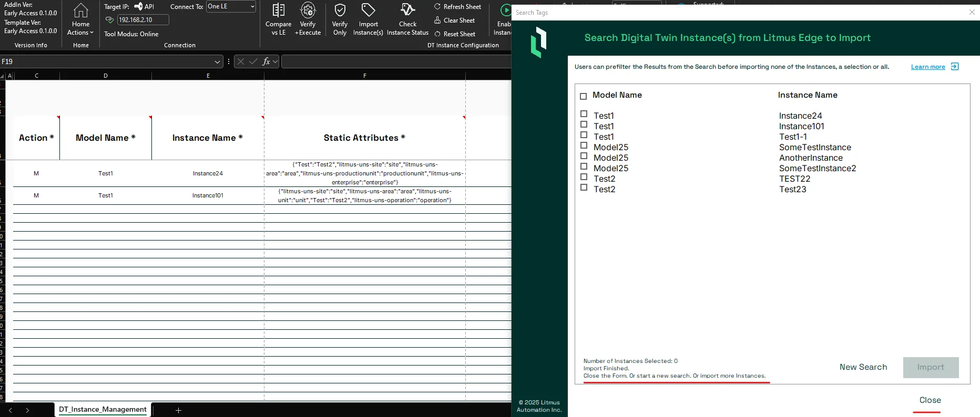Viewport: 980px width, 417px height.
Task: Click Check Instance Status icon
Action: point(407,10)
